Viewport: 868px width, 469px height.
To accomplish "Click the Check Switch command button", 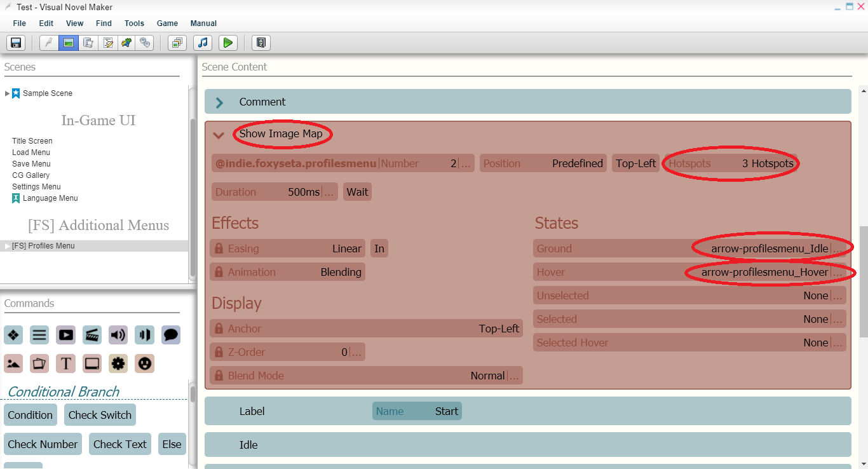I will [100, 415].
